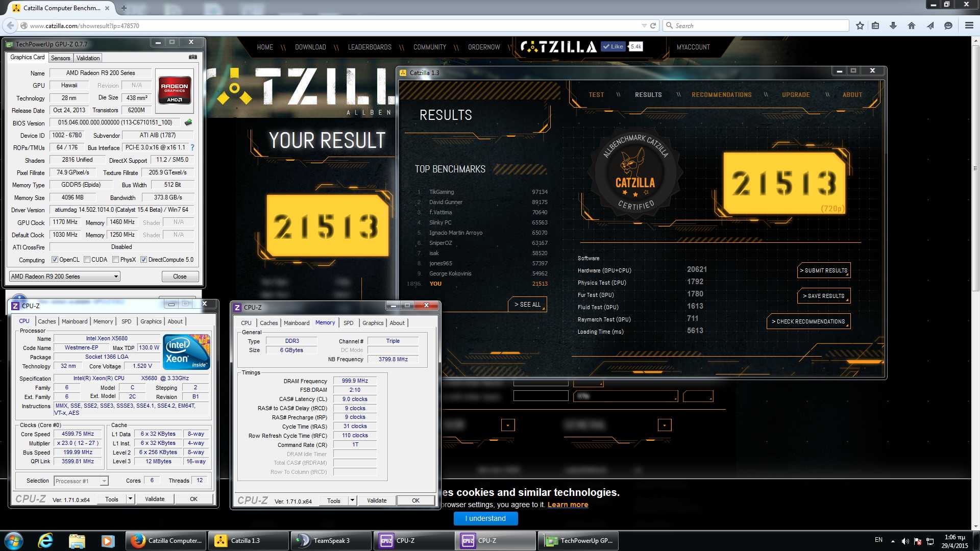
Task: Open the Tools dropdown arrow in the CPU-Z Memory window
Action: 352,500
